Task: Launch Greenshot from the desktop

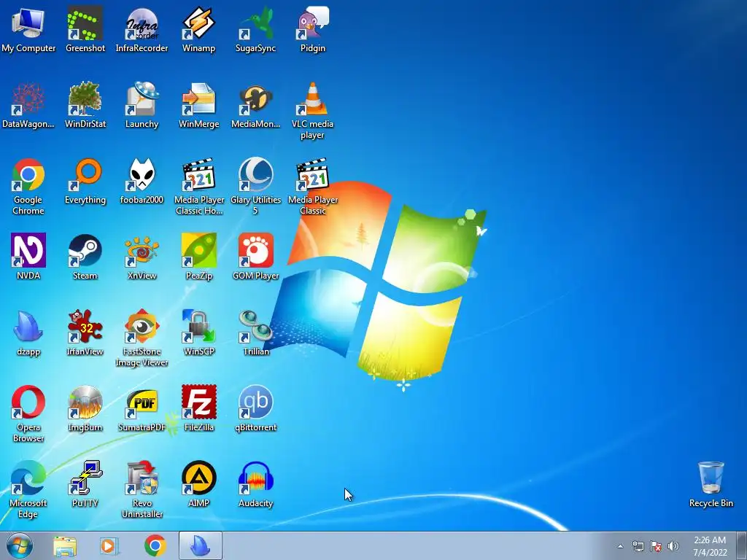Action: (85, 24)
